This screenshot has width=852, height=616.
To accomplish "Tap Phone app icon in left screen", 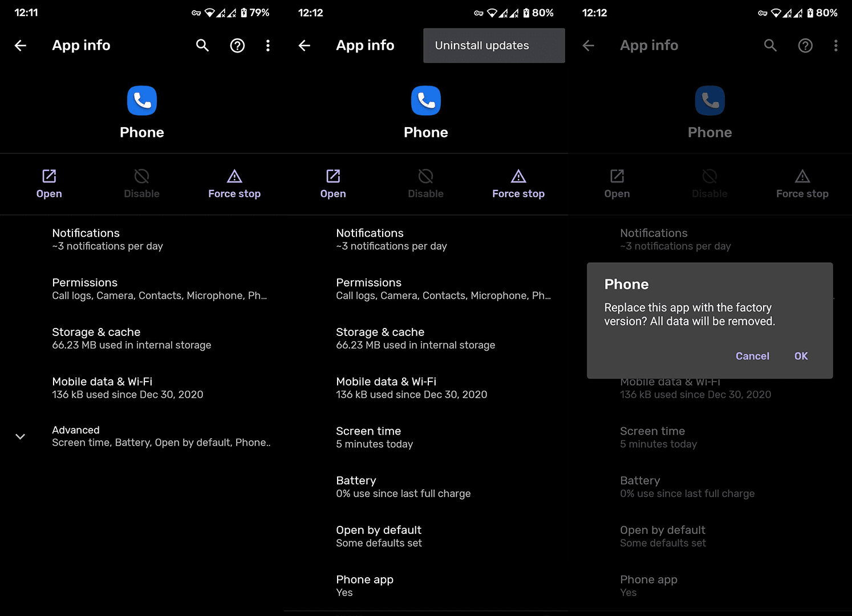I will (142, 101).
